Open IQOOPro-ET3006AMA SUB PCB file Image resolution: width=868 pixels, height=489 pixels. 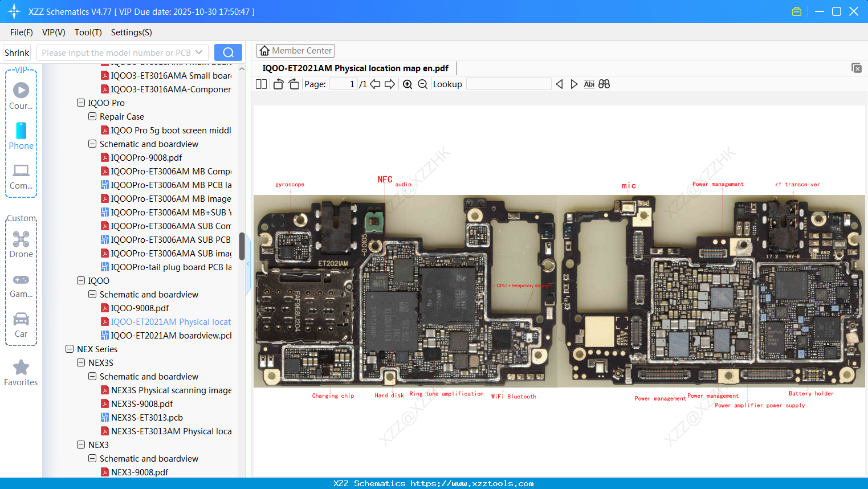tap(166, 240)
